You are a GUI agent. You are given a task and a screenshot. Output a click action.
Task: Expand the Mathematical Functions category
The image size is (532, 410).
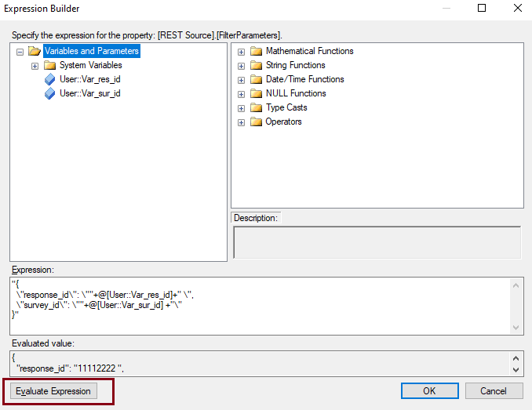[241, 52]
